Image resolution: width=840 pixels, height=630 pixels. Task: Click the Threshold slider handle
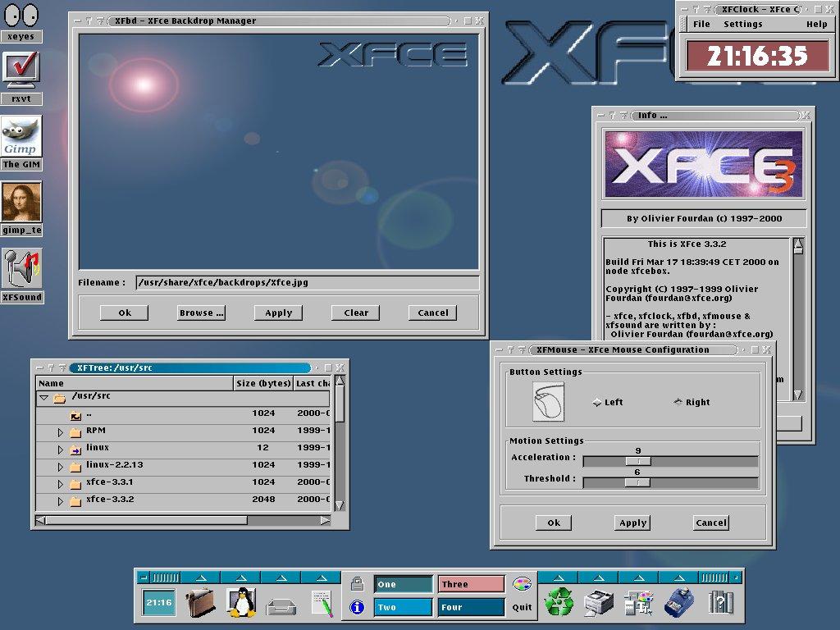coord(637,482)
